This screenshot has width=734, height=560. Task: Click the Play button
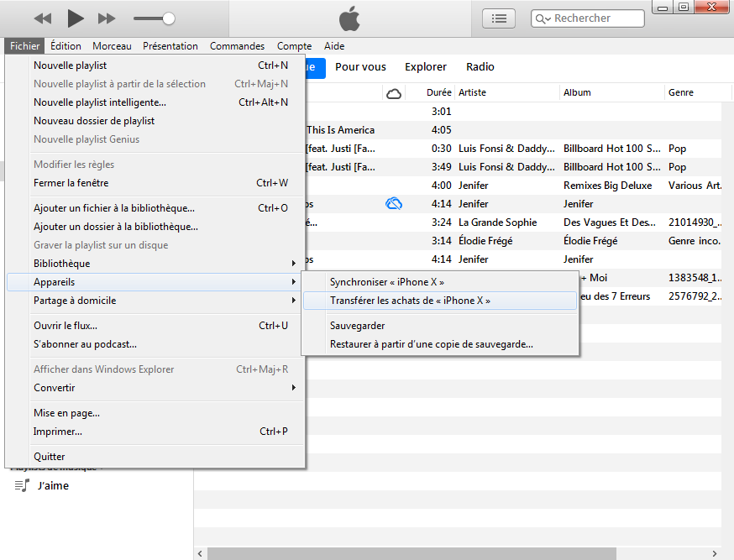click(76, 18)
